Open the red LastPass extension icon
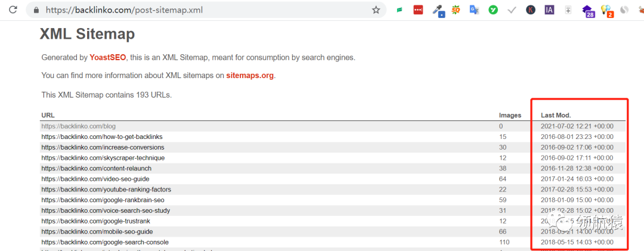 coord(419,10)
